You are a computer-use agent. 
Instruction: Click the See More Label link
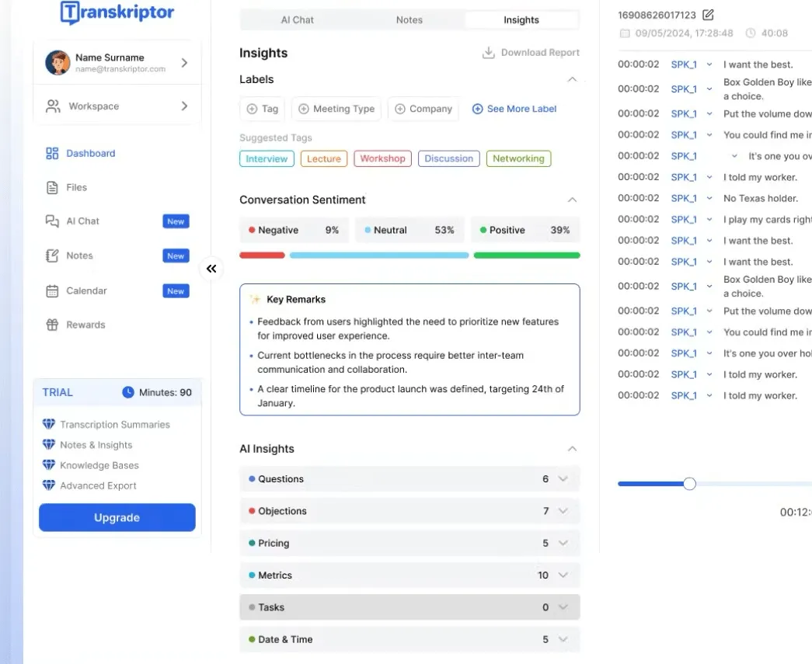click(514, 110)
